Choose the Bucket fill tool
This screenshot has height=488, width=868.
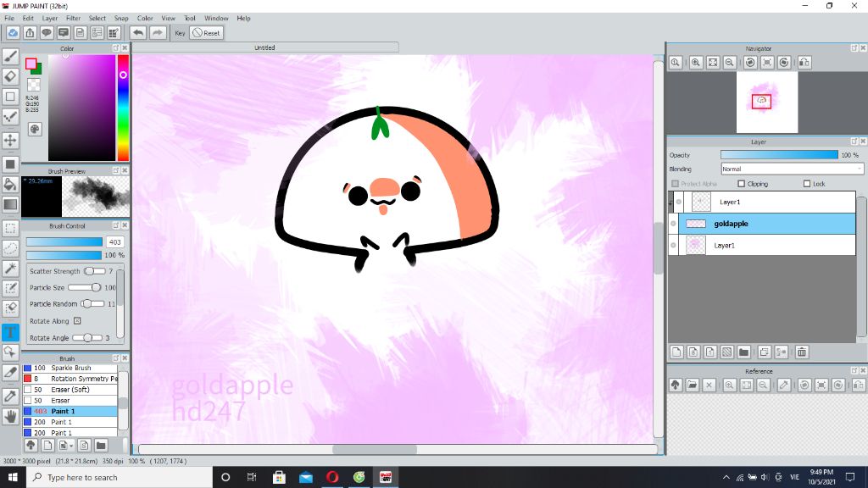pos(10,184)
